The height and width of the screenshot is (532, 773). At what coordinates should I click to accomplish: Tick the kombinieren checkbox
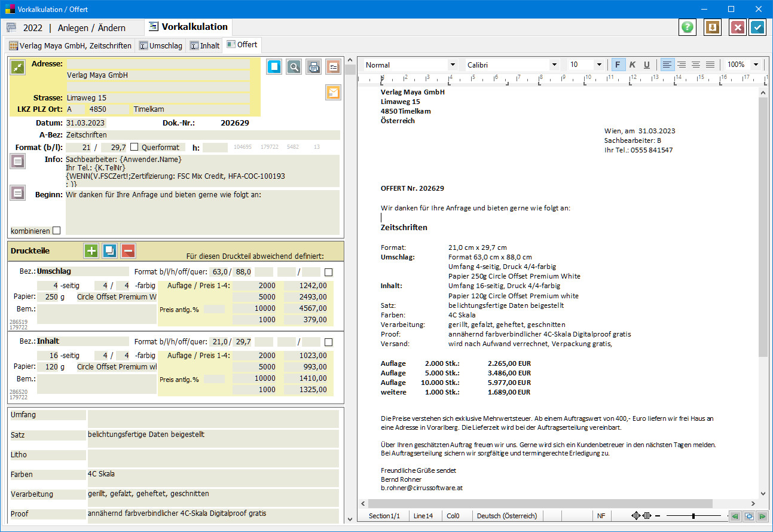point(57,231)
